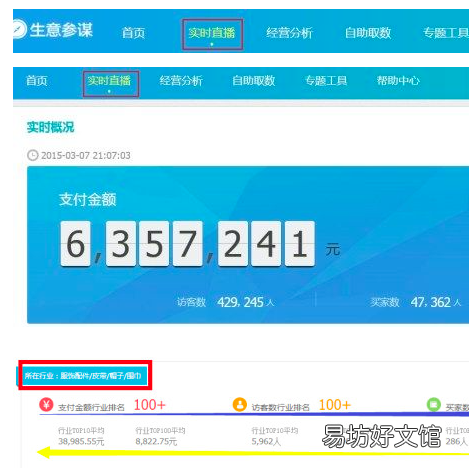
Task: Click the 286人 value
Action: (456, 442)
